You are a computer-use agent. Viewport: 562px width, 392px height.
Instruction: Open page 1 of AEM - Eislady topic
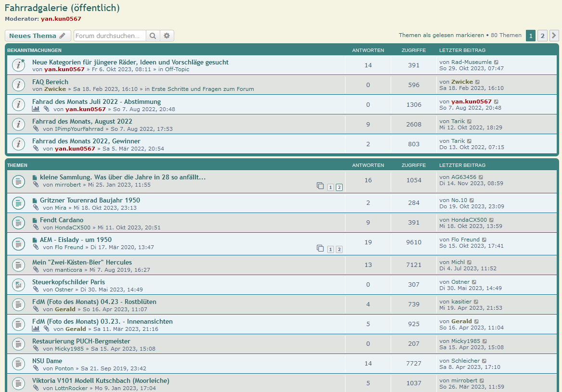point(331,249)
